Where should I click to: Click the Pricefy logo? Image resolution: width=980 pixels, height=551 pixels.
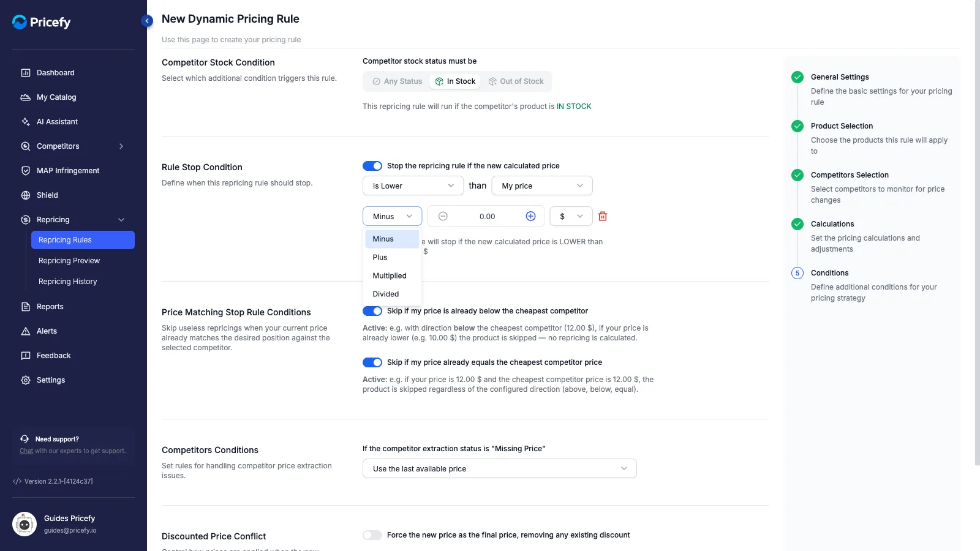(x=42, y=22)
